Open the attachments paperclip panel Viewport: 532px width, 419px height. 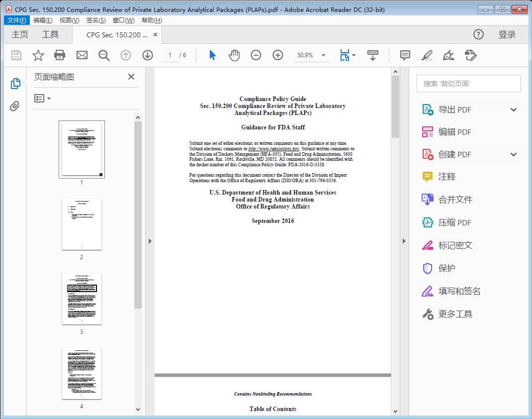[15, 105]
